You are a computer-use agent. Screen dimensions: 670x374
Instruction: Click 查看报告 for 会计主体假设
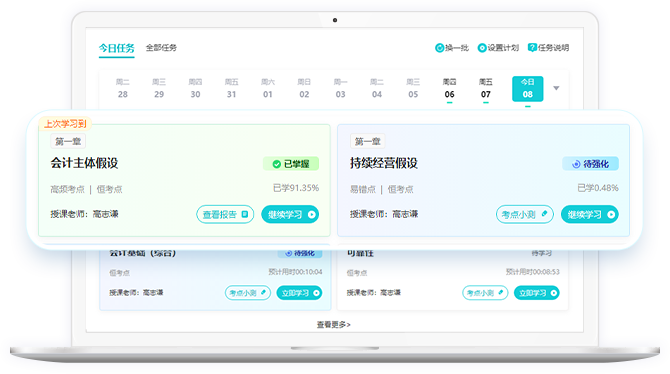tap(225, 214)
